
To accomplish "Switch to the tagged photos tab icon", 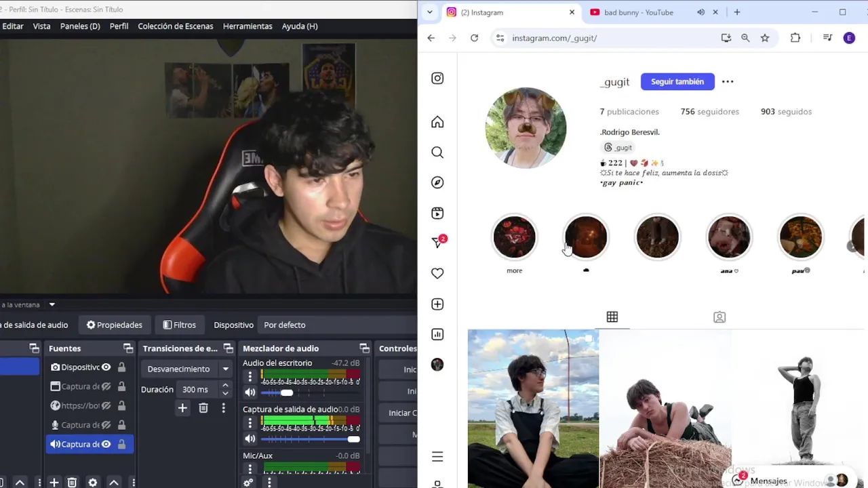I will tap(719, 317).
